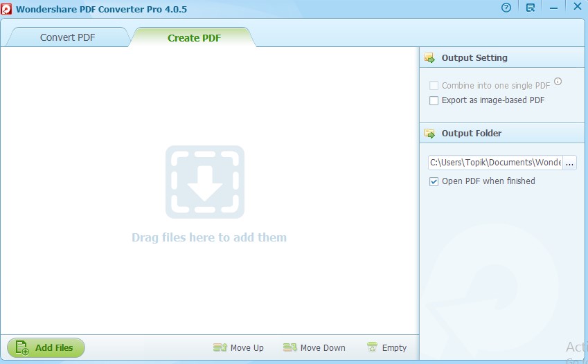Image resolution: width=588 pixels, height=364 pixels.
Task: Tick the Combine into one single PDF checkbox
Action: pyautogui.click(x=434, y=86)
